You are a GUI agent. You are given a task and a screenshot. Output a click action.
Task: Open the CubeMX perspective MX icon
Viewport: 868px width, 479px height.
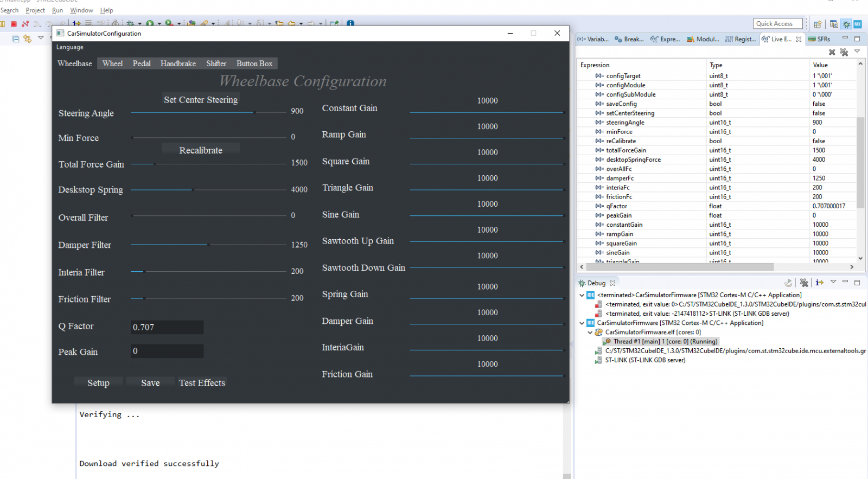[x=858, y=24]
